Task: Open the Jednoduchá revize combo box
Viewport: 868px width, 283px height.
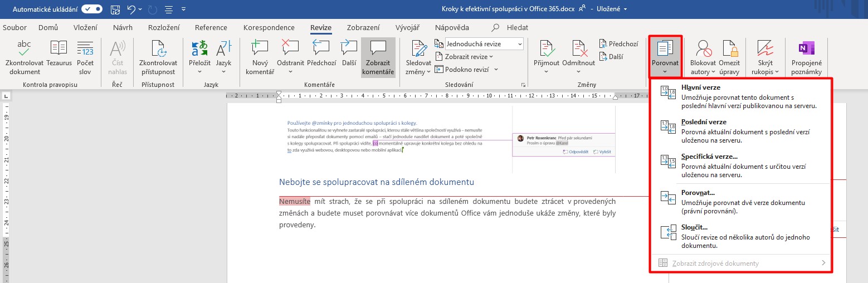Action: (x=484, y=44)
